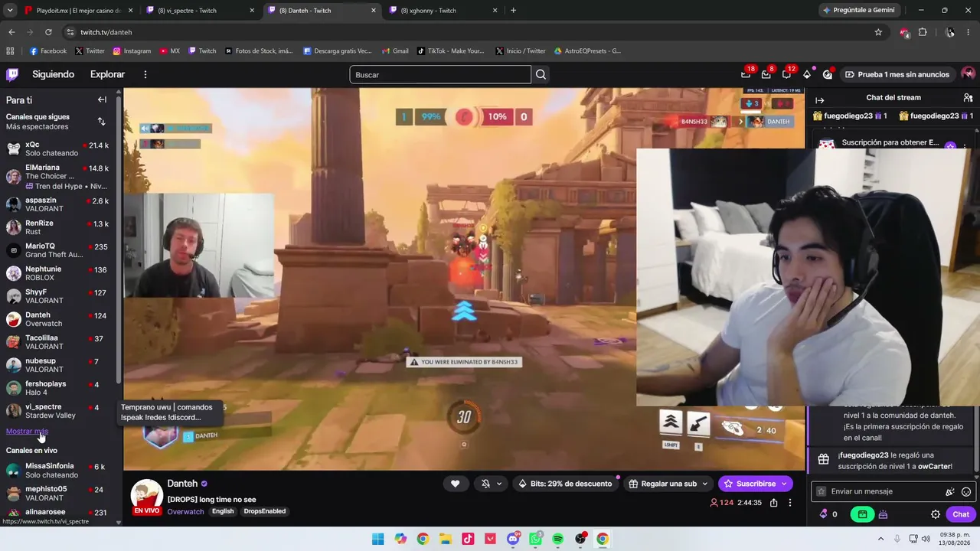Open the Overwatch category link
980x551 pixels.
tap(186, 511)
